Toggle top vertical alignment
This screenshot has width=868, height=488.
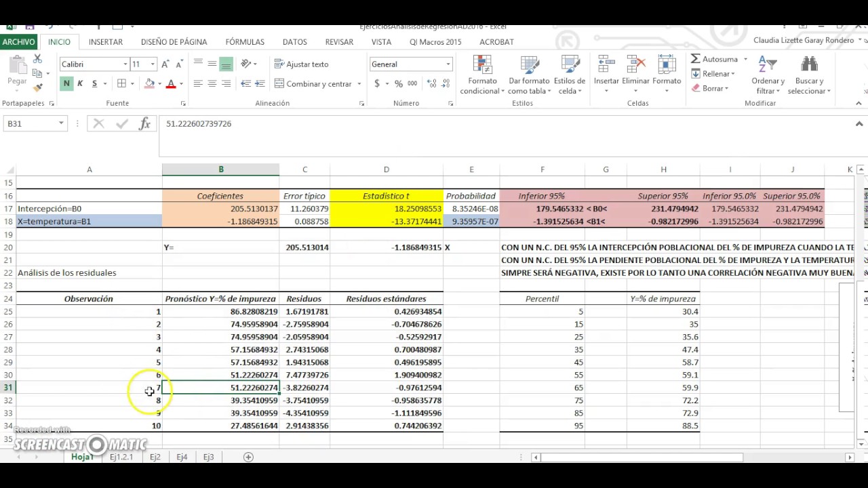[x=198, y=64]
